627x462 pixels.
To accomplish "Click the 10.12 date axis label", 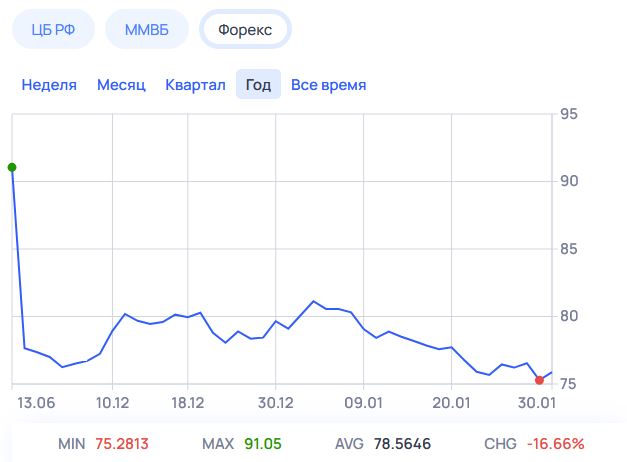I will tap(113, 402).
